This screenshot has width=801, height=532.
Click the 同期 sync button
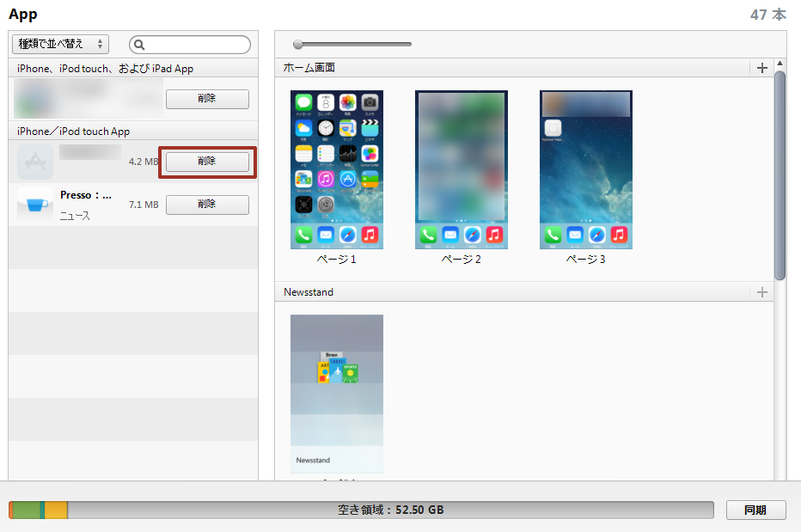tap(755, 510)
